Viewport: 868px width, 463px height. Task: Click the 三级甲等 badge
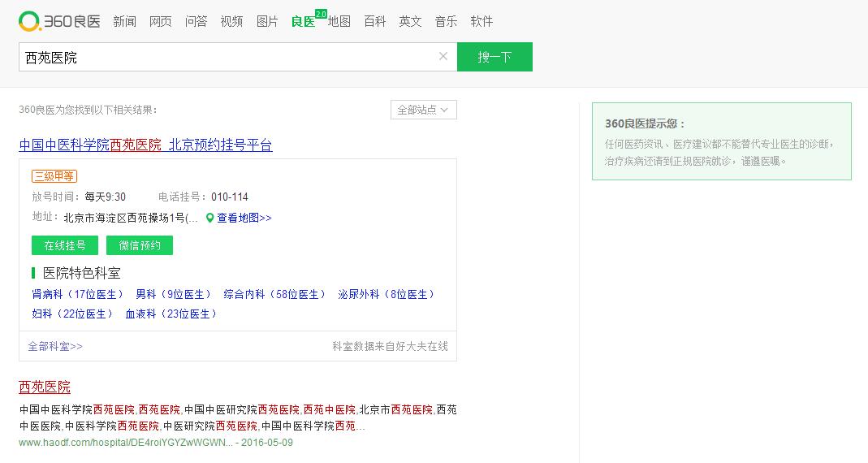point(54,176)
